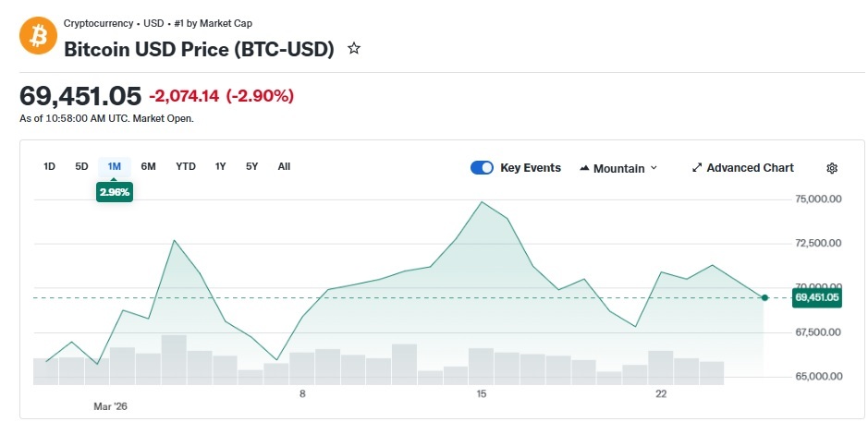Image resolution: width=868 pixels, height=422 pixels.
Task: Switch chart to 6M range
Action: pyautogui.click(x=148, y=166)
